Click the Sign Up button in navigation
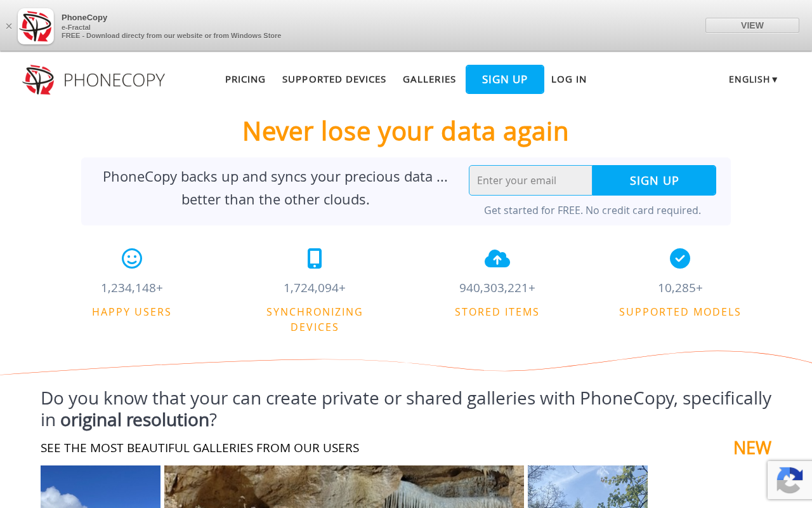This screenshot has width=812, height=508. click(x=505, y=79)
